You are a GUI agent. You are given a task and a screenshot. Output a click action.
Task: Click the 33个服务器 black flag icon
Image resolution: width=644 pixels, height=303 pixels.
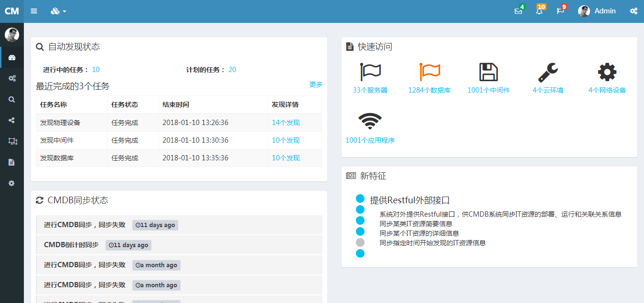369,72
